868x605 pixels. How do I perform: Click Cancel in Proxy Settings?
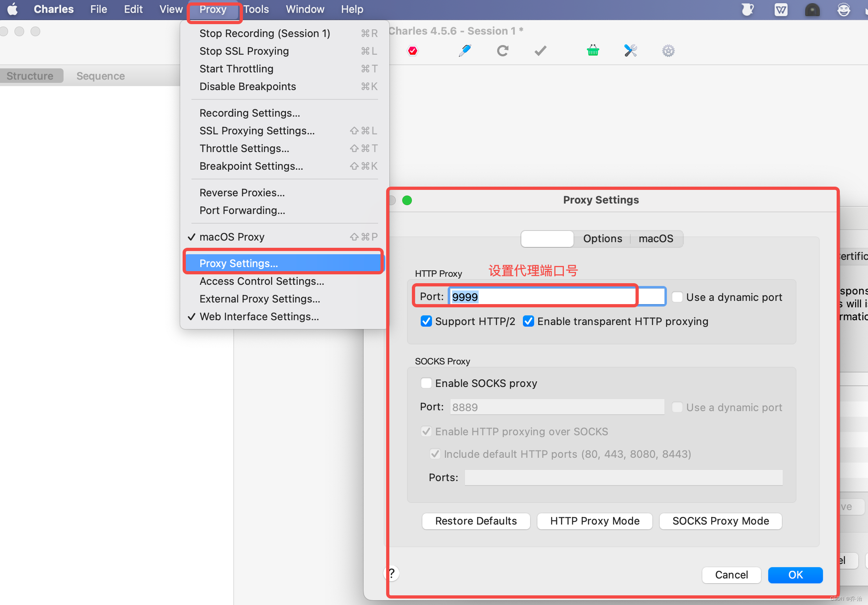pos(731,575)
